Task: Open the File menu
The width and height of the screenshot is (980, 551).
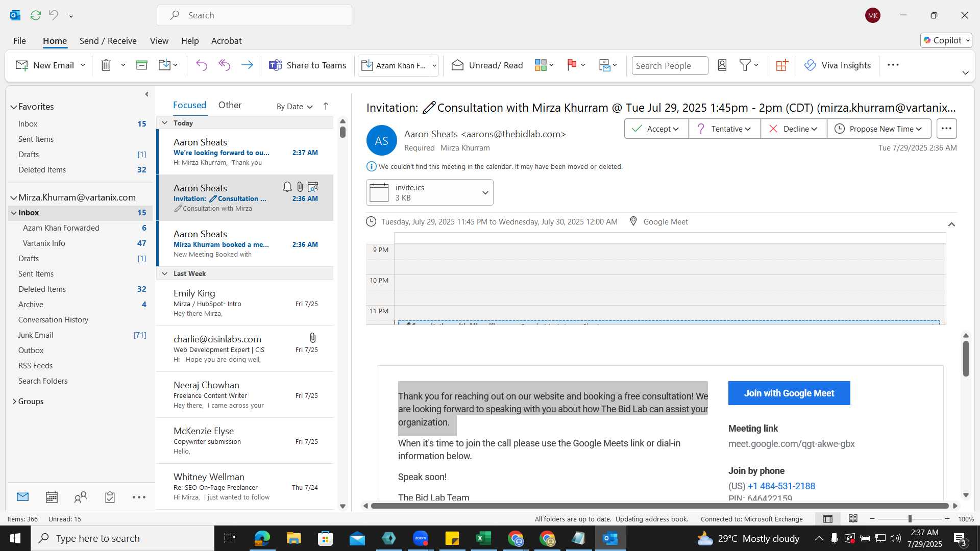Action: coord(19,41)
